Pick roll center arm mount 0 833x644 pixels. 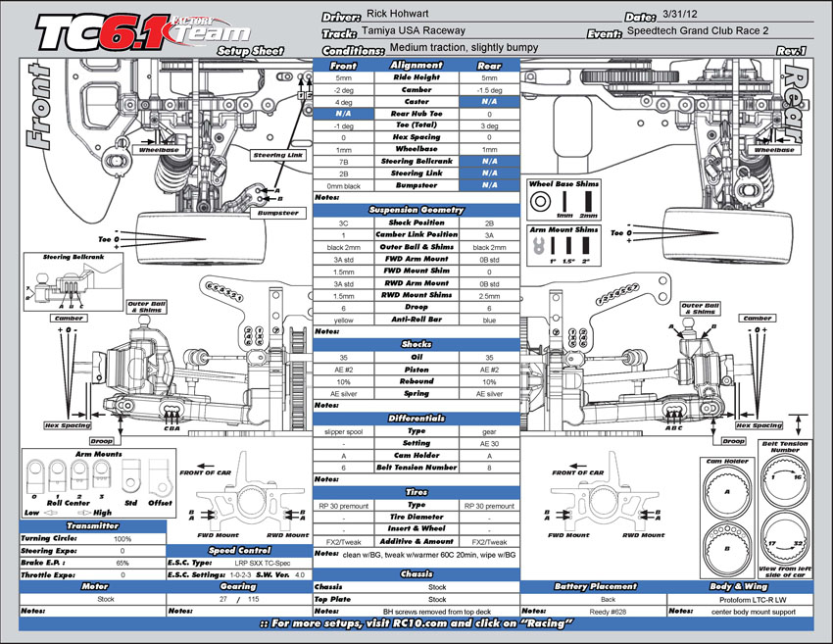35,475
